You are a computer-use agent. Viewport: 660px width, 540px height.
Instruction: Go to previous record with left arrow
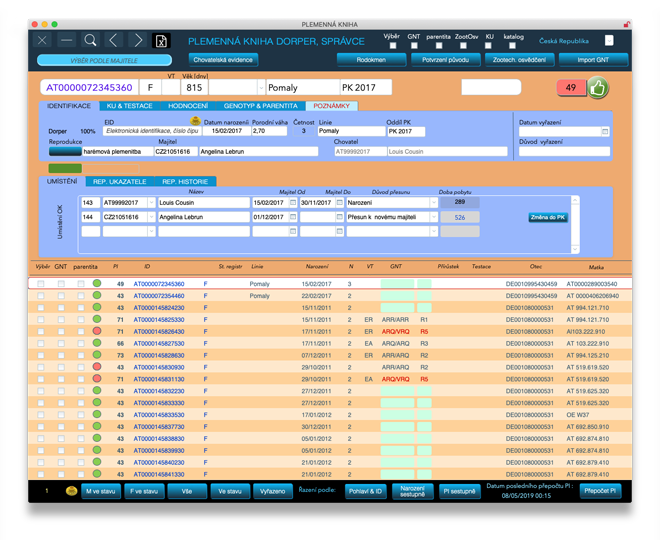tap(114, 40)
